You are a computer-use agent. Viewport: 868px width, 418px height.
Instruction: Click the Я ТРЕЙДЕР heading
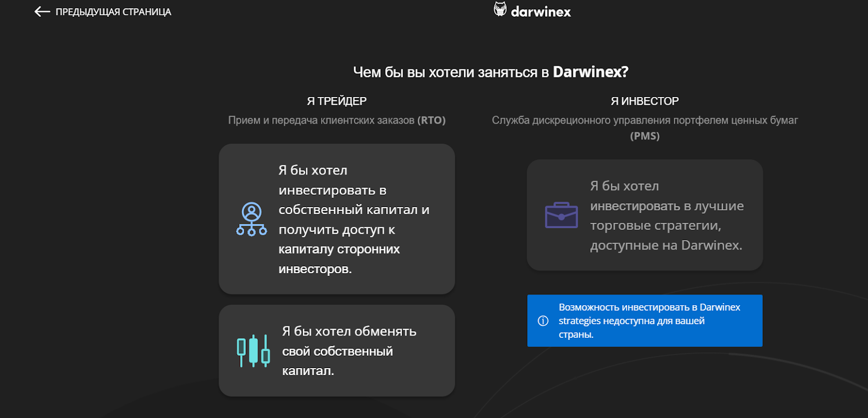pos(337,101)
